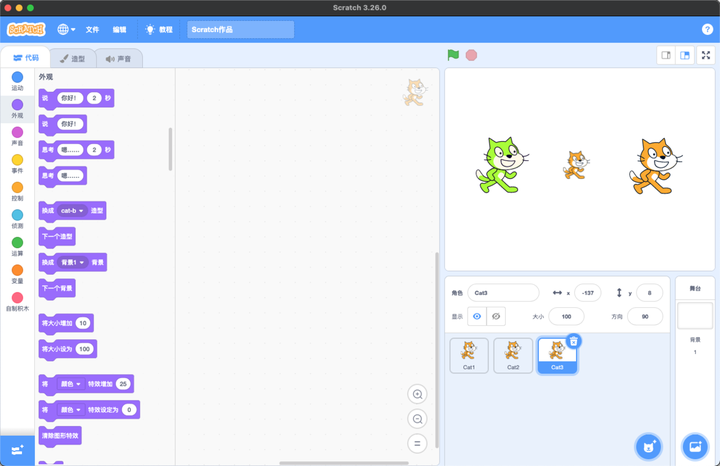
Task: Click the 清除图形特效 block
Action: point(60,436)
